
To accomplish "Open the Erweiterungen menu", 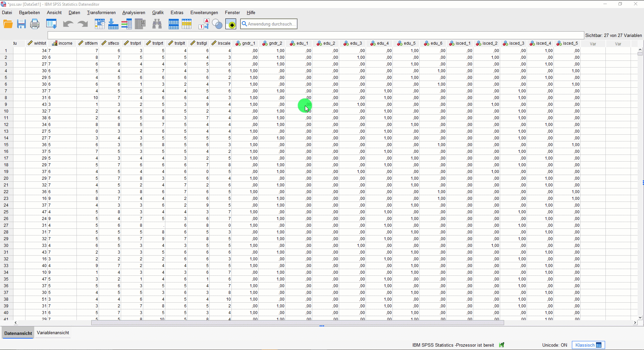I will 204,12.
